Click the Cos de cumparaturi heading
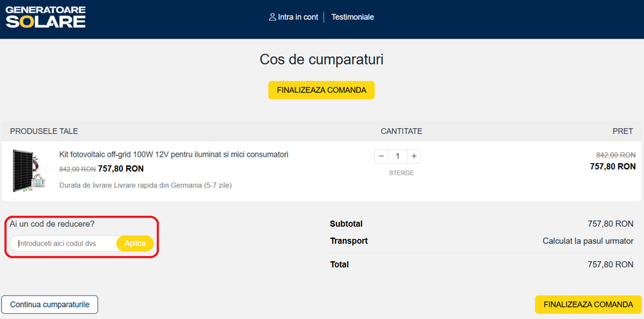644x319 pixels. tap(321, 59)
